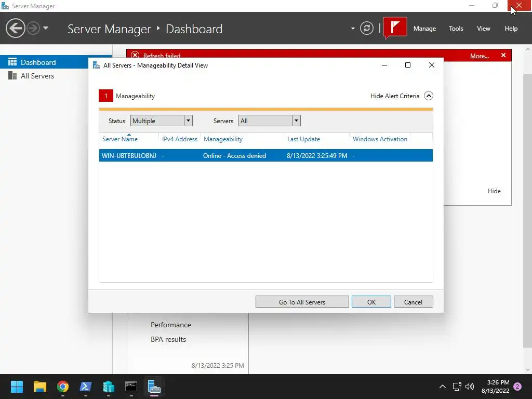The height and width of the screenshot is (399, 532).
Task: Refresh the Server Manager dashboard
Action: (x=366, y=28)
